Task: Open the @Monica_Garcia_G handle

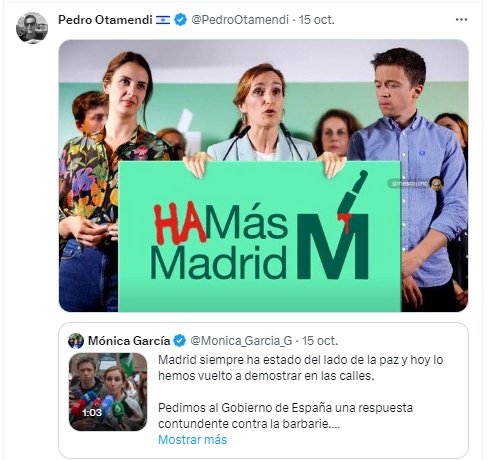Action: [x=241, y=341]
